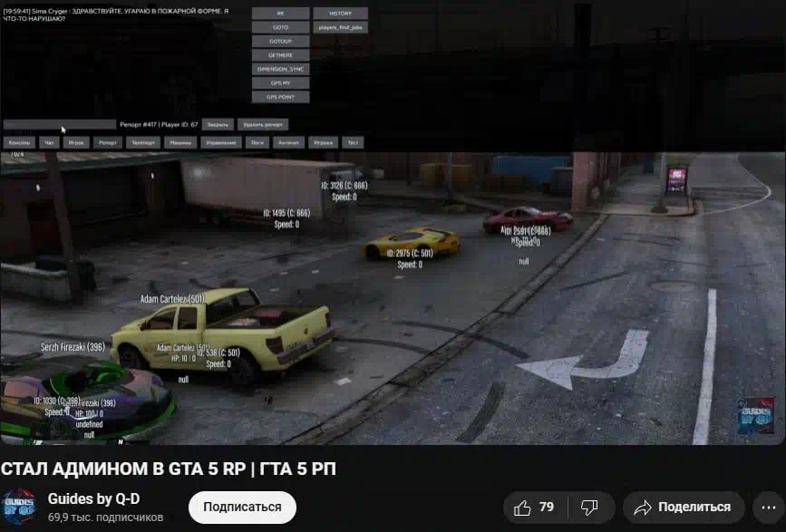Click the video title СТАЛ АДМИНОМ В GTA 5 RP

point(169,469)
